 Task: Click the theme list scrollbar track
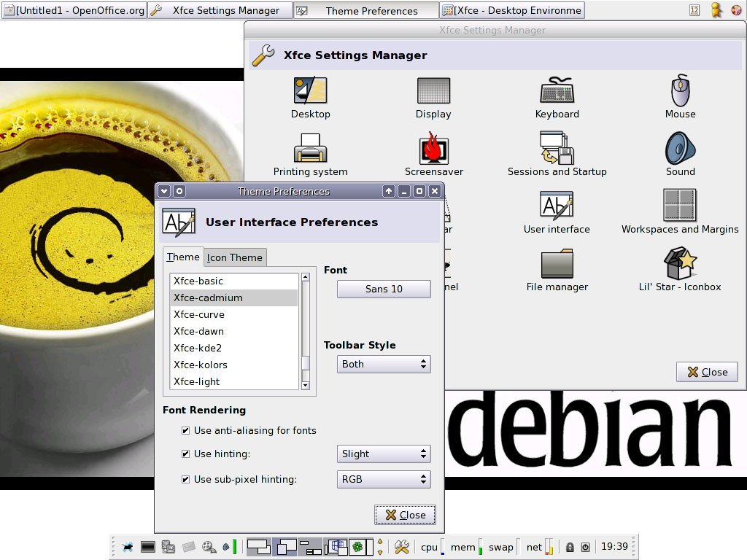[x=306, y=331]
